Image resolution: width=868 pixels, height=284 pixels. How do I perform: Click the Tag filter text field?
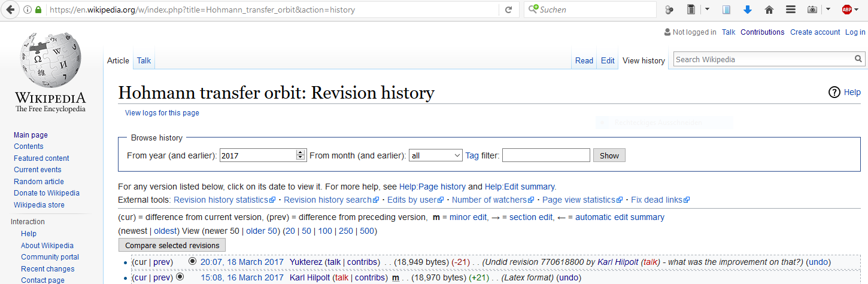click(x=546, y=155)
